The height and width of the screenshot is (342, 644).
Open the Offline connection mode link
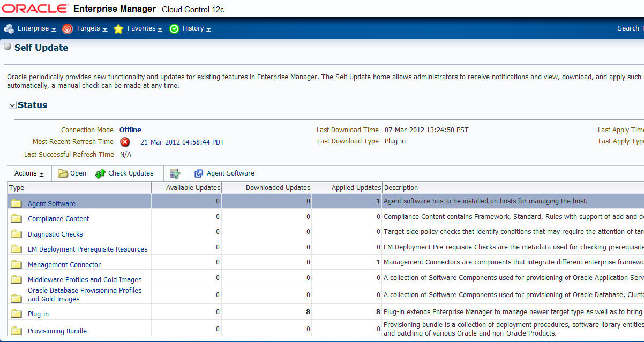coord(130,130)
